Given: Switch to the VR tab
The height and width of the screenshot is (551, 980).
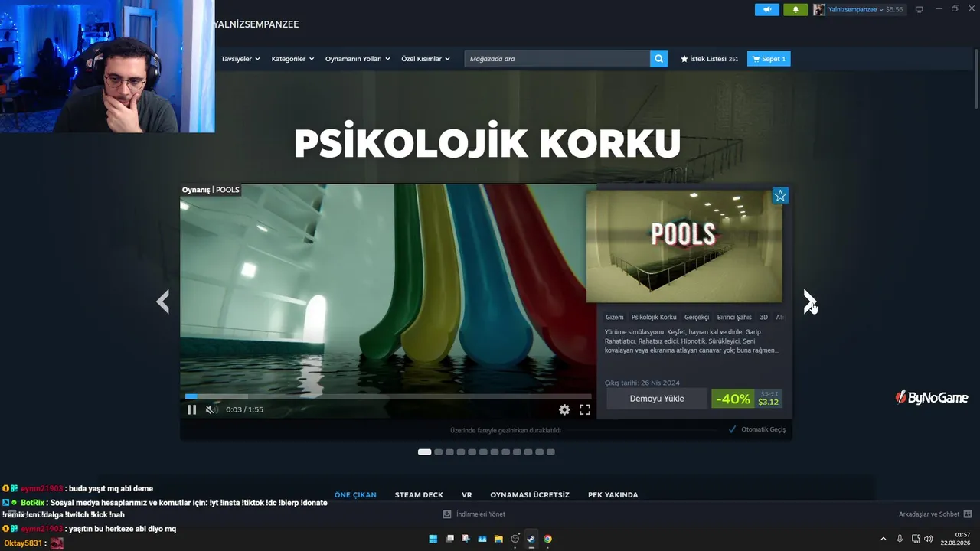Looking at the screenshot, I should coord(467,495).
